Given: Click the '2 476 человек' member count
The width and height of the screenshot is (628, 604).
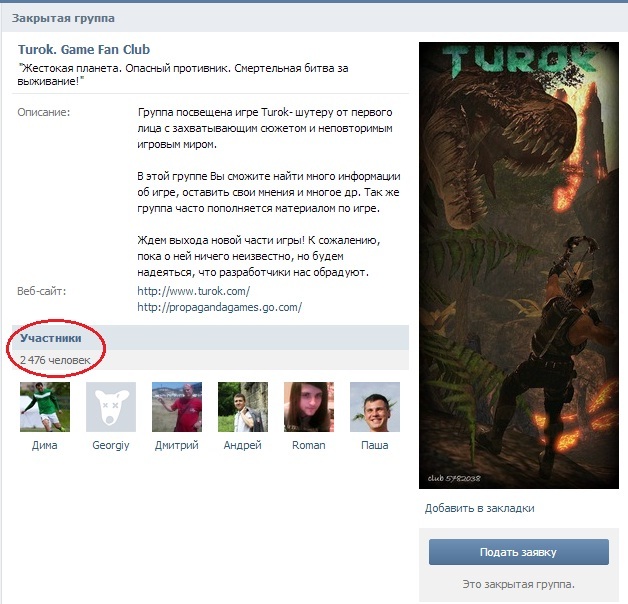Looking at the screenshot, I should tap(55, 360).
